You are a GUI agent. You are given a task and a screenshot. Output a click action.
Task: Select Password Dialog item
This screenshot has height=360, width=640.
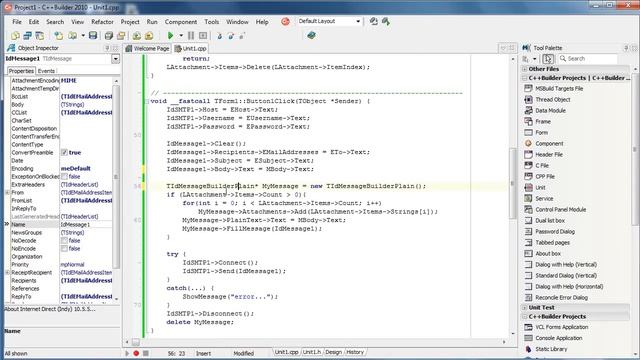(x=555, y=232)
